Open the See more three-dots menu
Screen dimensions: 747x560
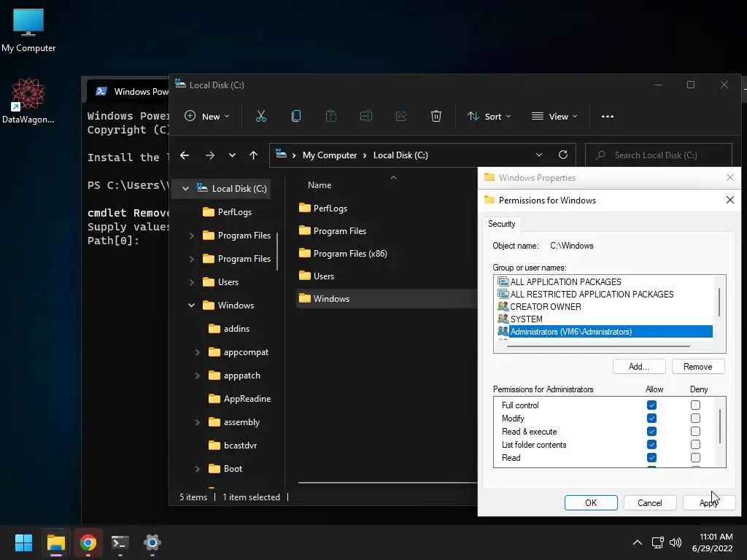click(608, 116)
